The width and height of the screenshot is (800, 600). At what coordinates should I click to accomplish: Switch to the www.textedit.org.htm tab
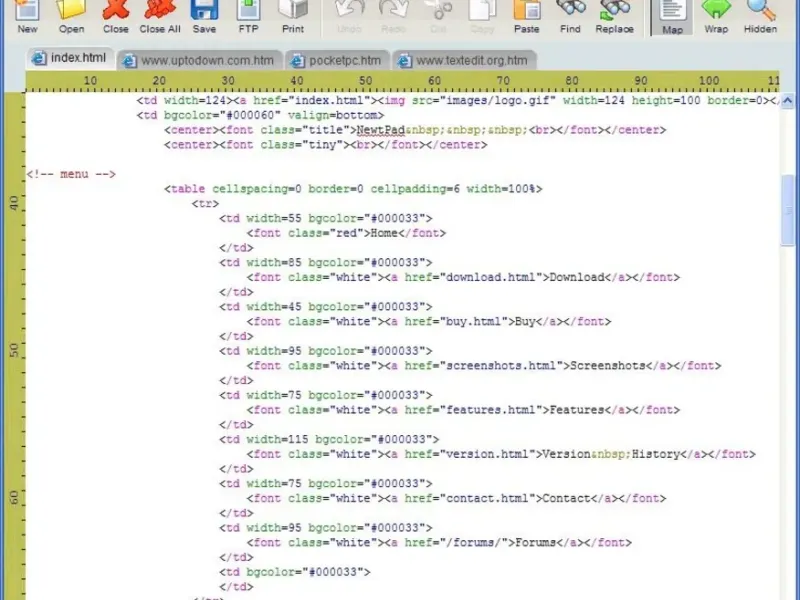tap(465, 60)
